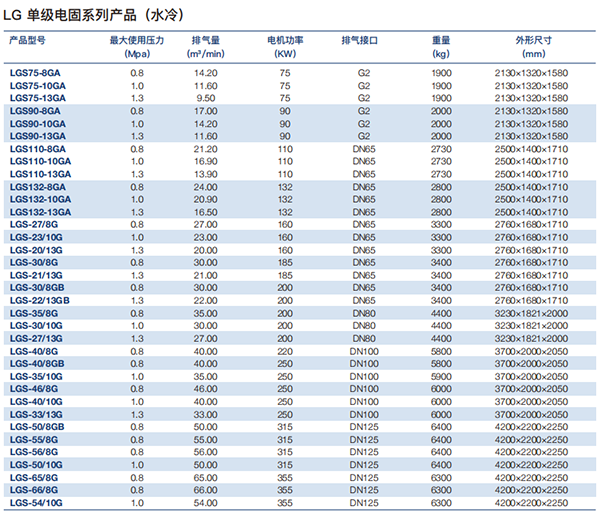
Task: Select the 排气量 column header
Action: coord(206,40)
